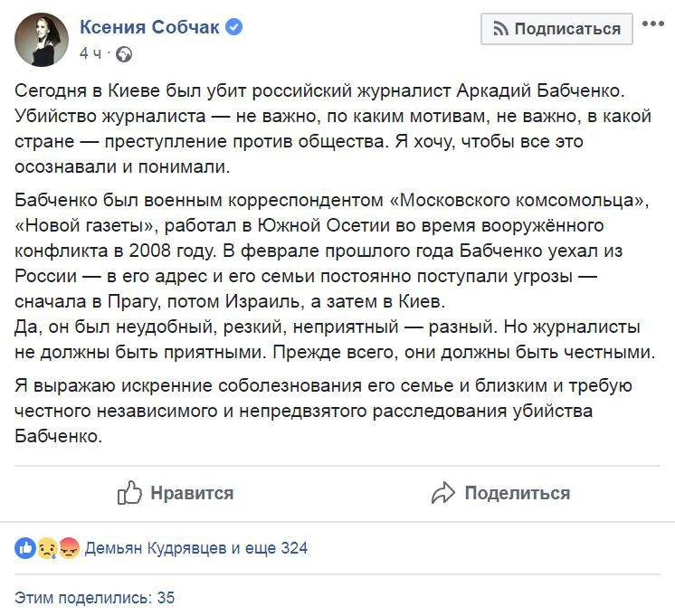The height and width of the screenshot is (616, 675).
Task: Click the sad-face reaction icon
Action: pos(48,547)
